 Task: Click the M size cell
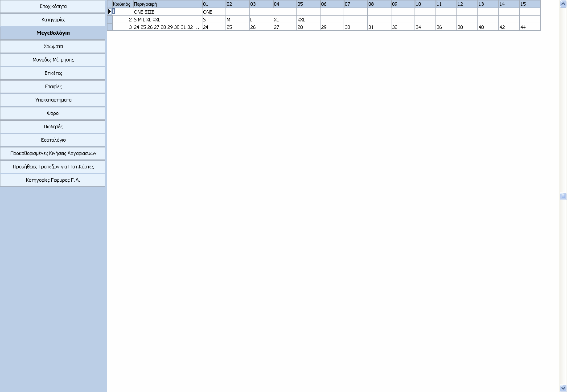click(237, 20)
